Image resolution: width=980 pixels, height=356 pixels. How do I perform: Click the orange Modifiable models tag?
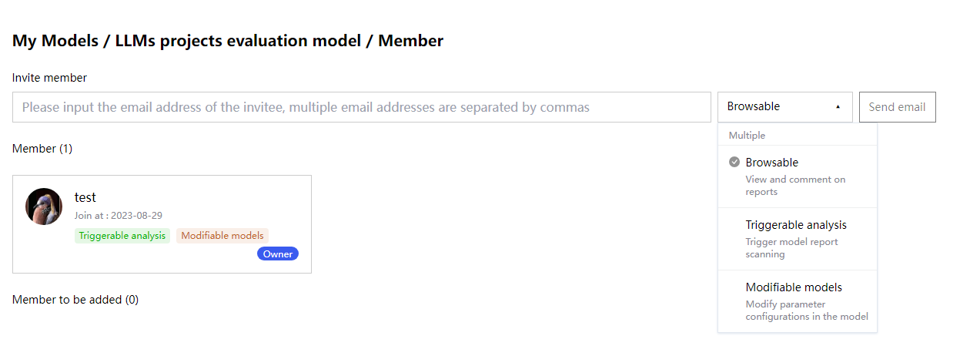[x=222, y=236]
